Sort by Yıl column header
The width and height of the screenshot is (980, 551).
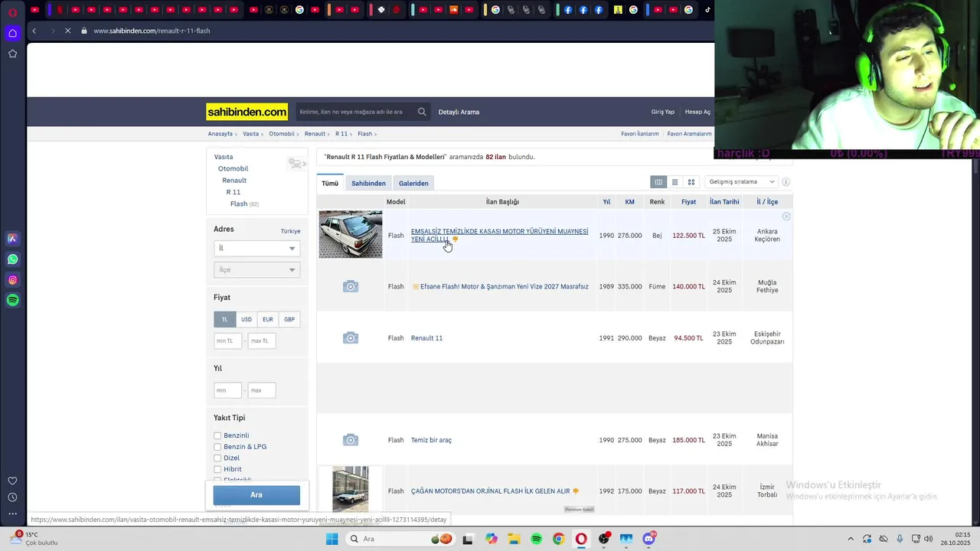(x=606, y=202)
